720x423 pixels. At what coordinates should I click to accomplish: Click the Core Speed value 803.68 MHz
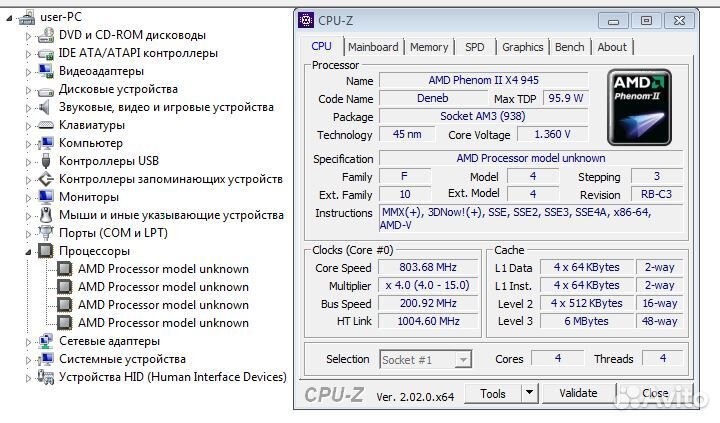coord(428,267)
